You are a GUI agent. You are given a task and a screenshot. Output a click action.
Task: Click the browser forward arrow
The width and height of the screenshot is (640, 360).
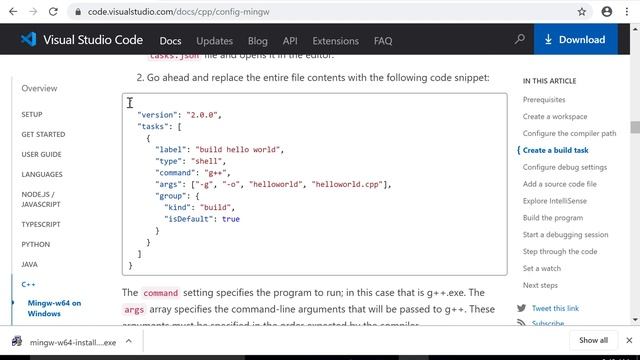tap(33, 12)
